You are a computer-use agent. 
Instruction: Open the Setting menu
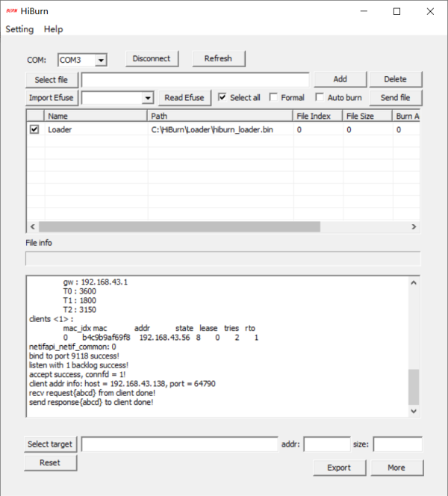click(x=19, y=29)
